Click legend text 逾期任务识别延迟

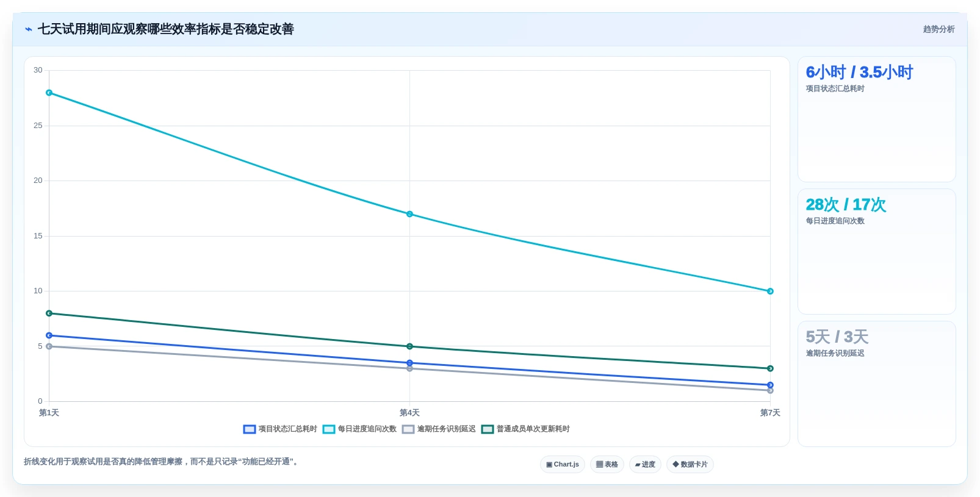446,429
